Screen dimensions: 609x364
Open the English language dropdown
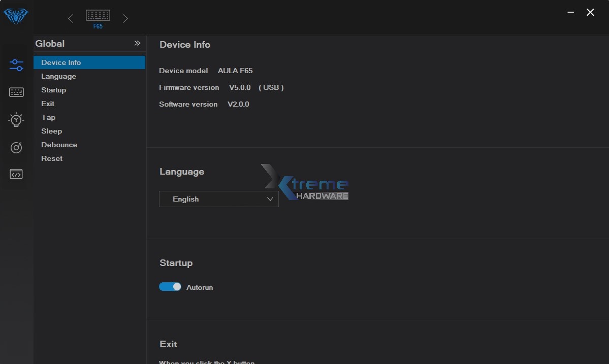coord(218,199)
